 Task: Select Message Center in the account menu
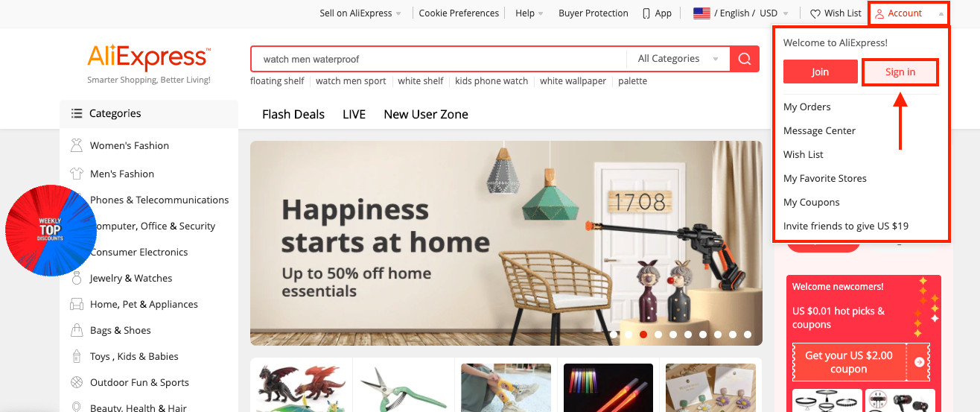[819, 130]
